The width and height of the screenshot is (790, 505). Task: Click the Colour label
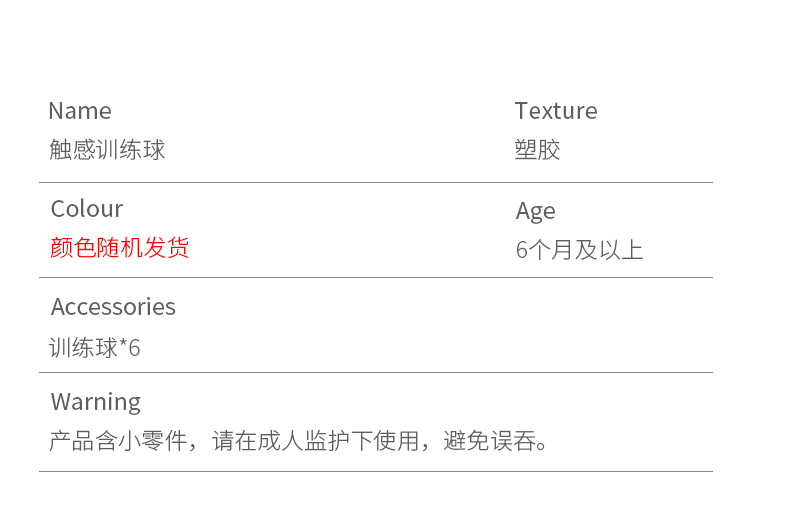[x=87, y=209]
